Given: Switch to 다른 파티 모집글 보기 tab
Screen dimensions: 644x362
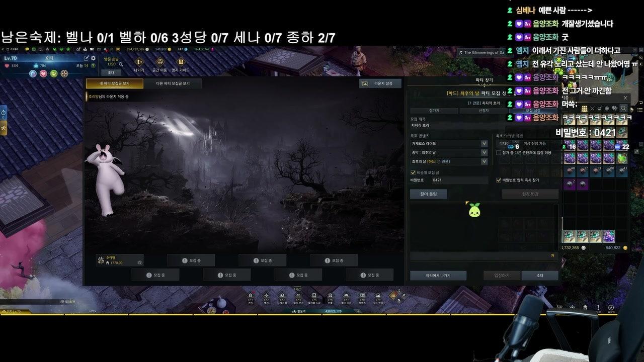Looking at the screenshot, I should click(x=173, y=83).
